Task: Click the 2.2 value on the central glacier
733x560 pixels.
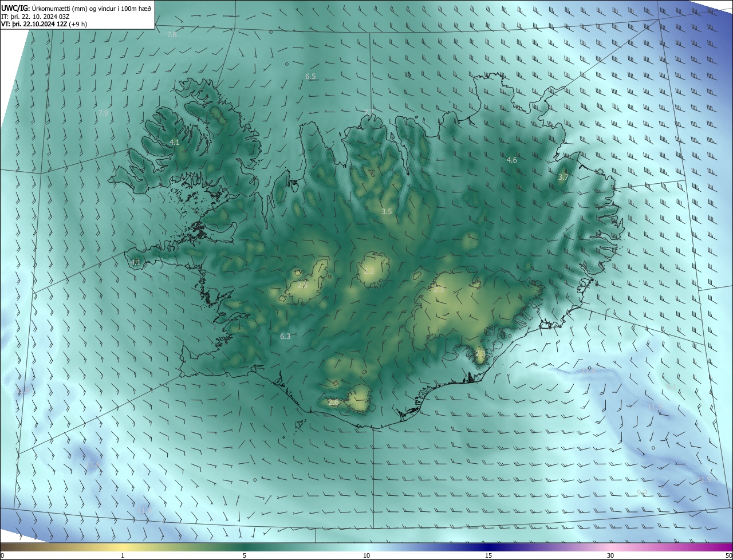Action: (369, 271)
